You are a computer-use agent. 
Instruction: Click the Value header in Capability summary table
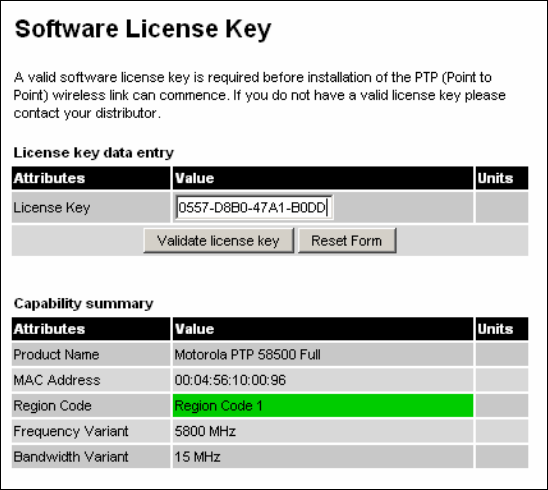pos(323,329)
